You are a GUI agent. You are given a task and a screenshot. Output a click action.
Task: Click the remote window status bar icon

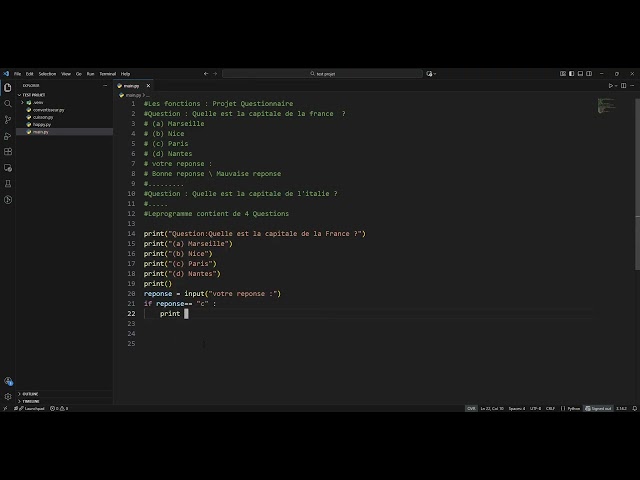click(x=5, y=408)
